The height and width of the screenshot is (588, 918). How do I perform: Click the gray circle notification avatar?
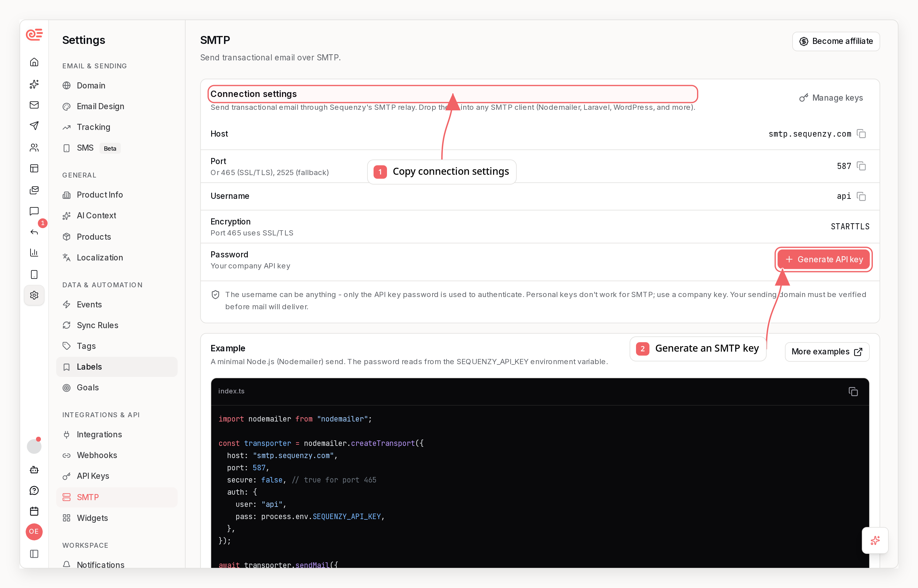click(x=34, y=446)
